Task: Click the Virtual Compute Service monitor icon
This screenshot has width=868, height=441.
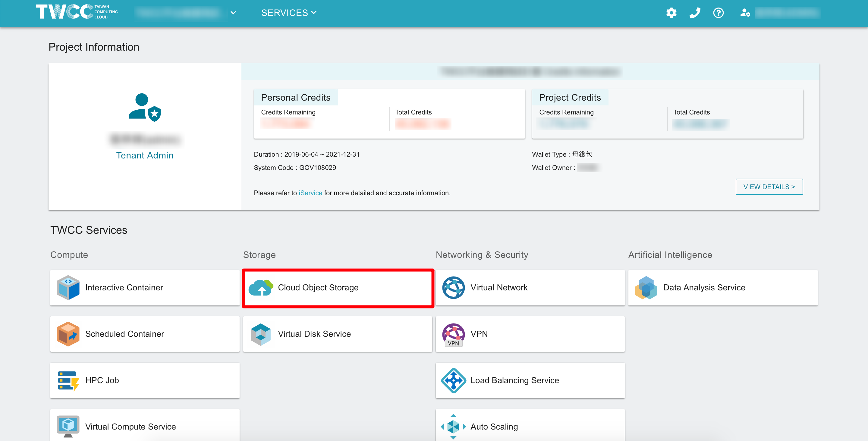Action: click(68, 427)
